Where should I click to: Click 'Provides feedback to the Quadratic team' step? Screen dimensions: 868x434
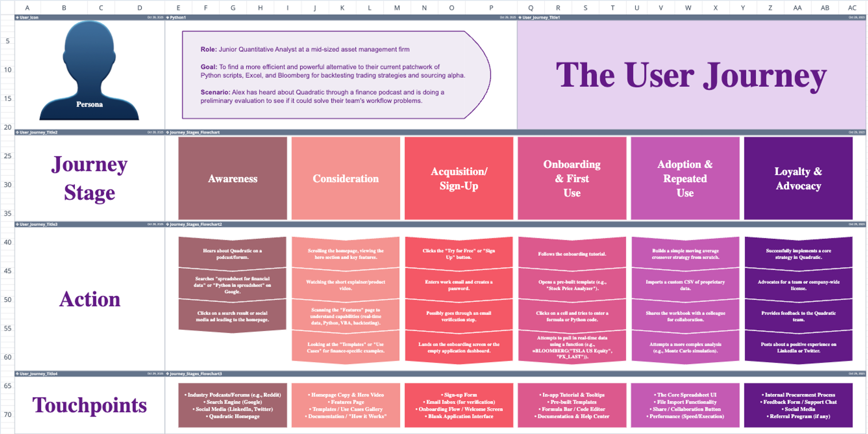[798, 316]
